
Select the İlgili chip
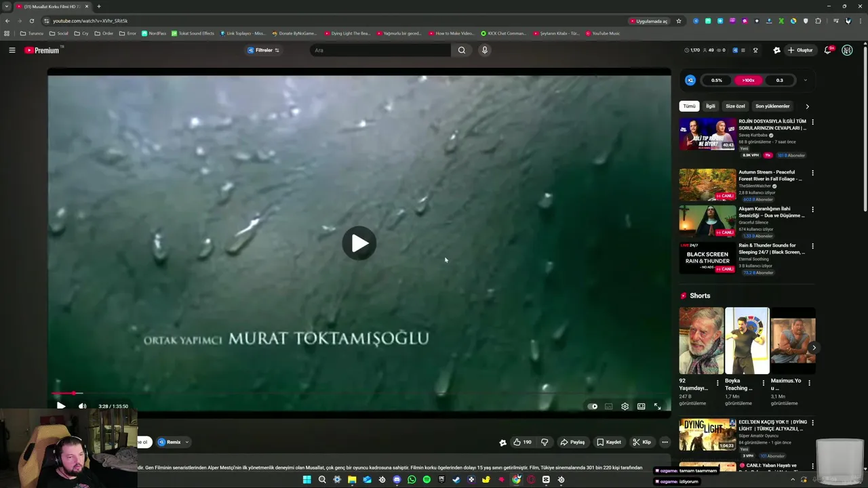[x=711, y=106]
